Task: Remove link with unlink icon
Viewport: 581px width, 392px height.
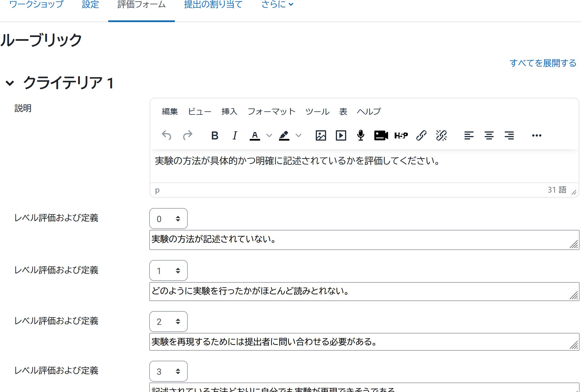Action: [x=441, y=135]
